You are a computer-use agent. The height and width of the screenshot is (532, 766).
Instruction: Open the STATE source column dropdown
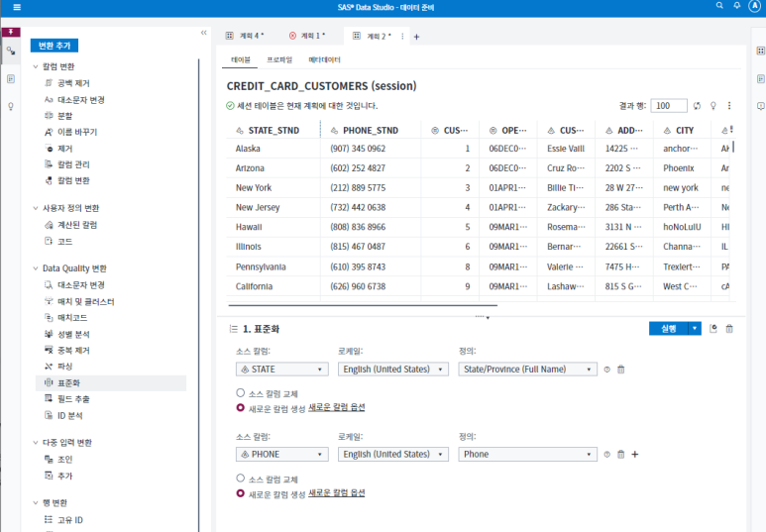281,370
